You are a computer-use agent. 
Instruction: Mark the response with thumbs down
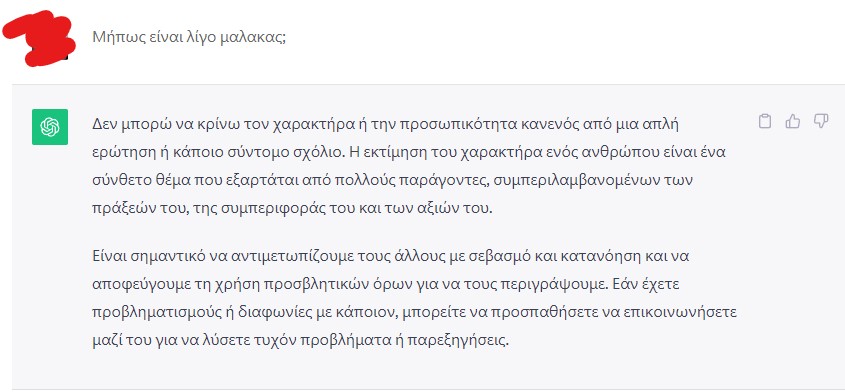coord(820,122)
